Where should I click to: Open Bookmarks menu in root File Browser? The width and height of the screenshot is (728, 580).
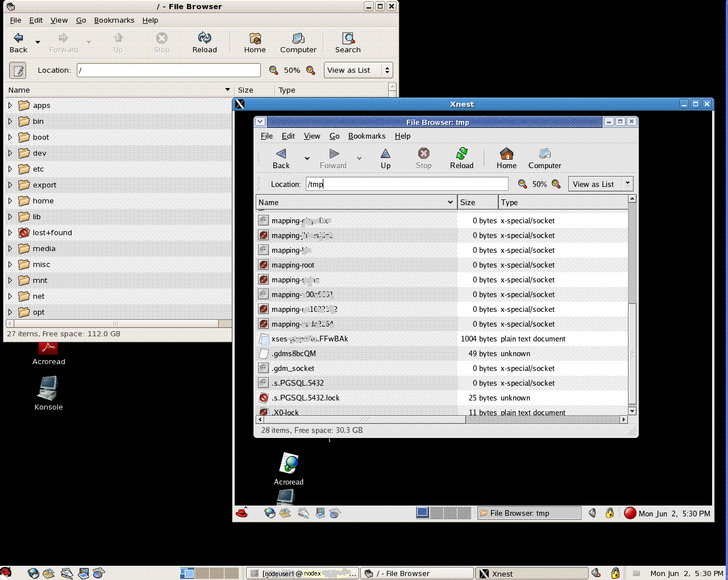pyautogui.click(x=114, y=20)
